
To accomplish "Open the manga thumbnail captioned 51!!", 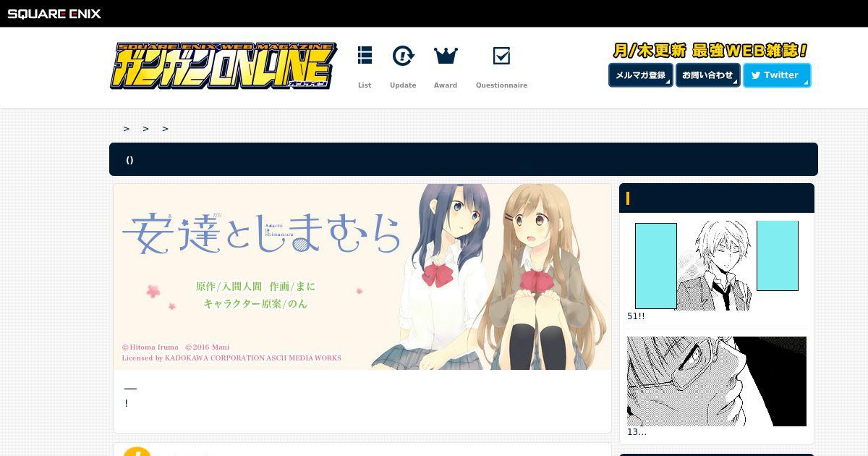I will 717,266.
